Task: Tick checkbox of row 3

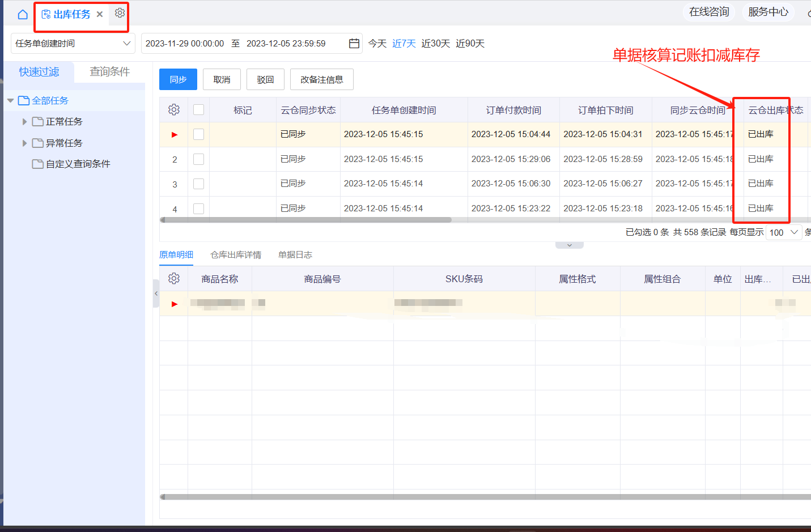Action: click(x=198, y=184)
